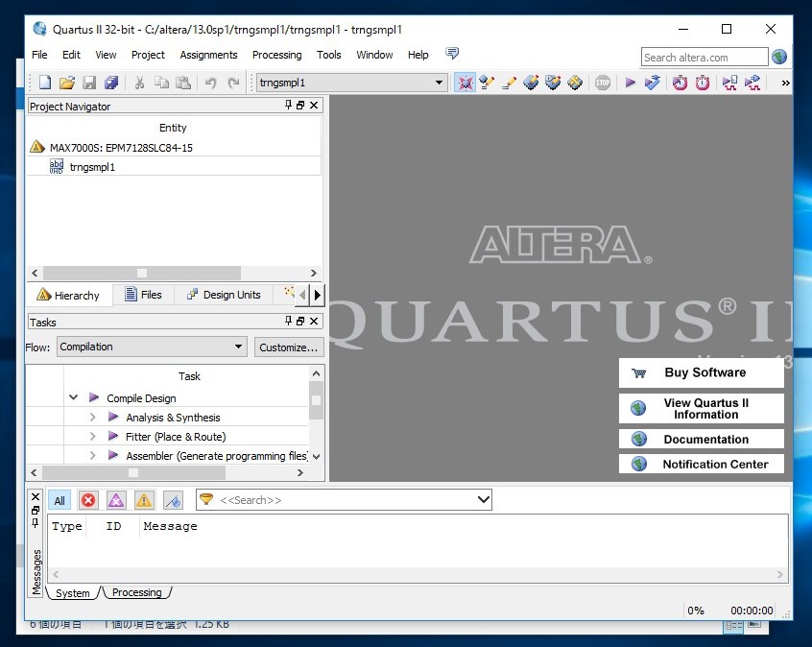The height and width of the screenshot is (647, 812).
Task: Click the Save All toolbar icon
Action: 111,83
